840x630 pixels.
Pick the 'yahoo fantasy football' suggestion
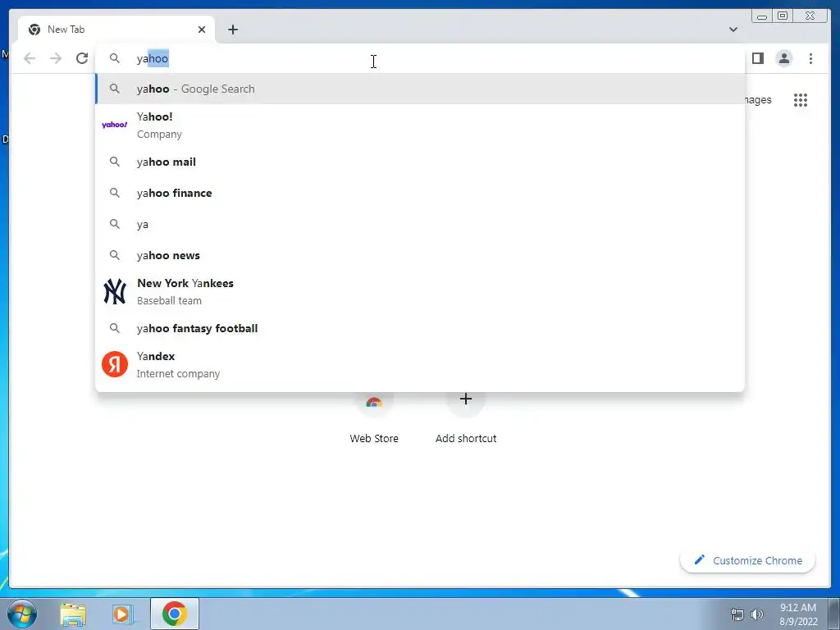coord(420,328)
